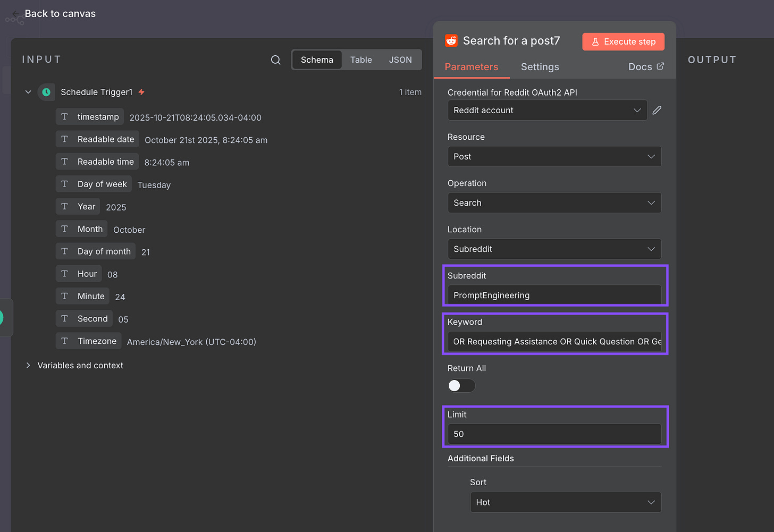
Task: Expand Variables and context section
Action: 28,366
